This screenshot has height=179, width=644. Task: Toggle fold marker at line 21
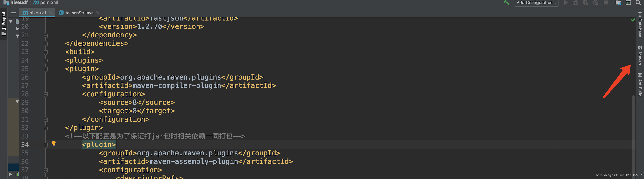point(45,35)
